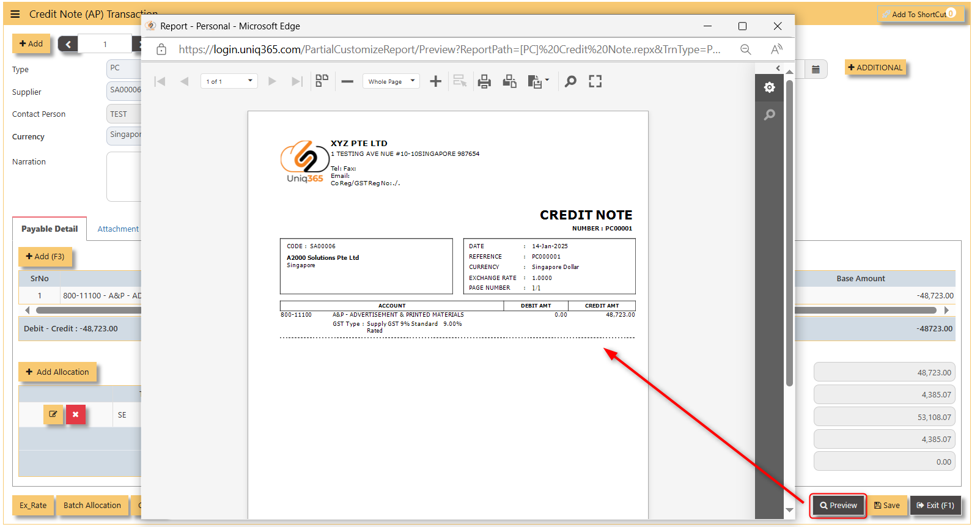Click Add Allocation button
980x527 pixels.
point(57,372)
